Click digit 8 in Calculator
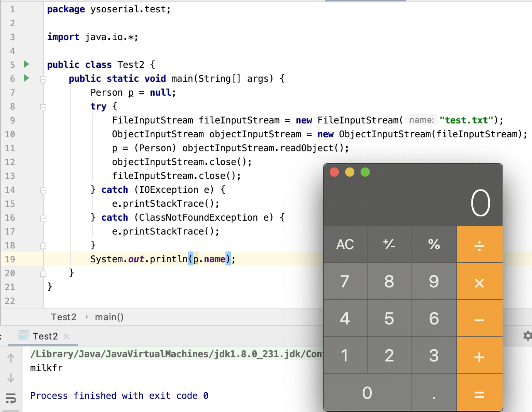The width and height of the screenshot is (532, 412). (390, 282)
